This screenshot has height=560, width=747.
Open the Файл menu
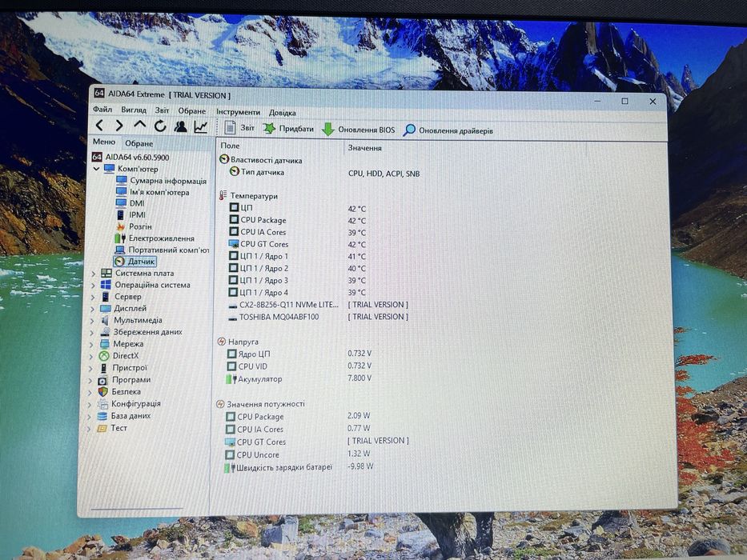coord(102,110)
